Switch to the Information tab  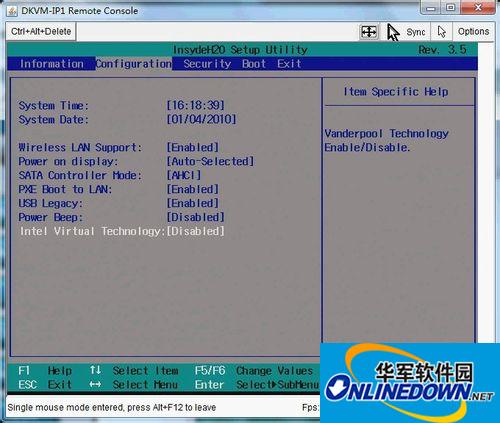tap(52, 64)
